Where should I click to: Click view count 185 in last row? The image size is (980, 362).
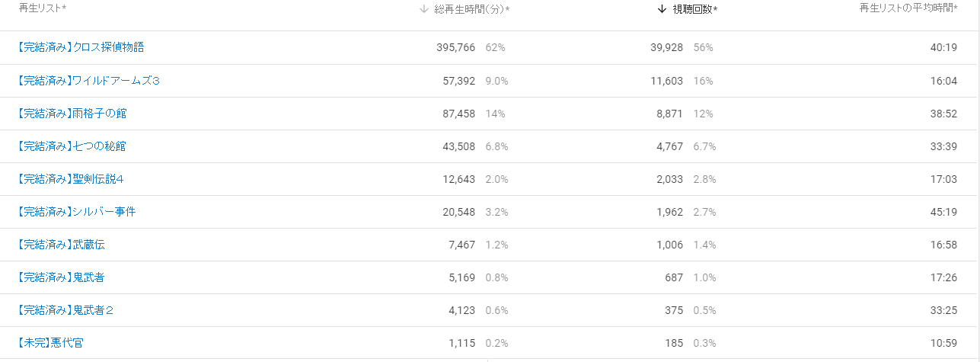pyautogui.click(x=674, y=343)
